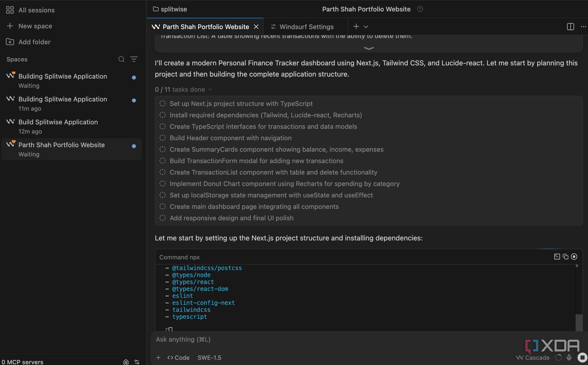This screenshot has width=588, height=365.
Task: Expand the collapsed user message chevron
Action: point(369,48)
